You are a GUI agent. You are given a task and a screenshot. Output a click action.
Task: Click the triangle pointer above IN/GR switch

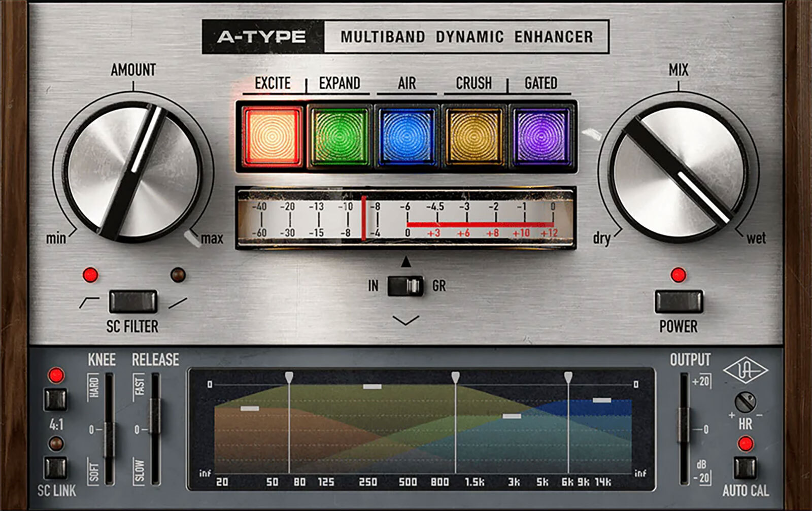[x=405, y=262]
